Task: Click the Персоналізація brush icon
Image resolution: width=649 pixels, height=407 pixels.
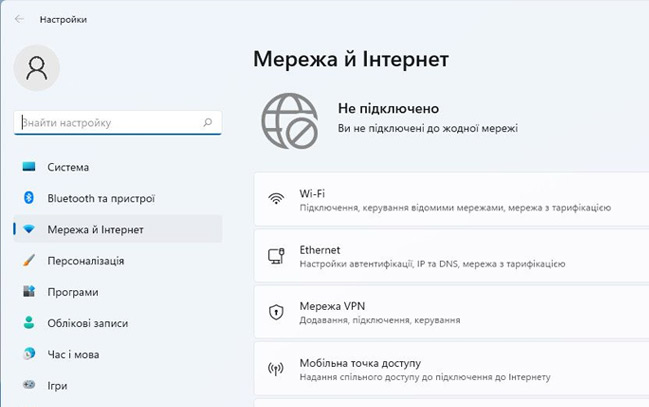Action: coord(29,260)
